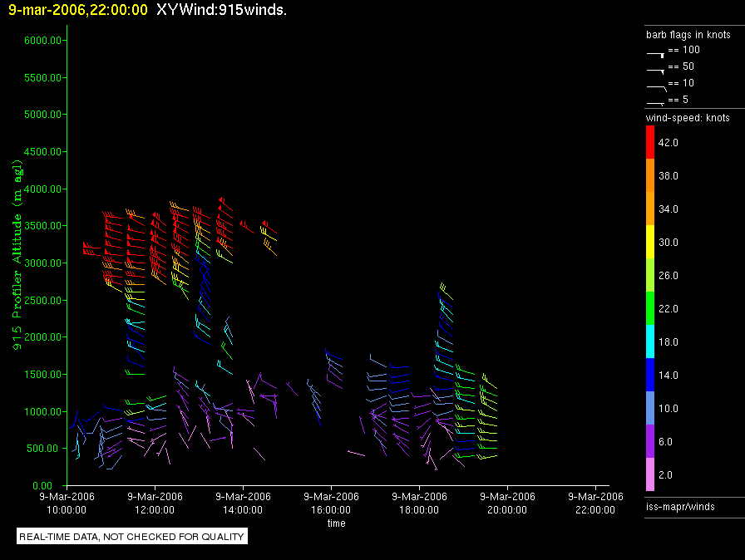Screen dimensions: 745x560
Task: Click the yellow timestamp 9-mar-2006,22:00:00 in title
Action: coord(77,10)
